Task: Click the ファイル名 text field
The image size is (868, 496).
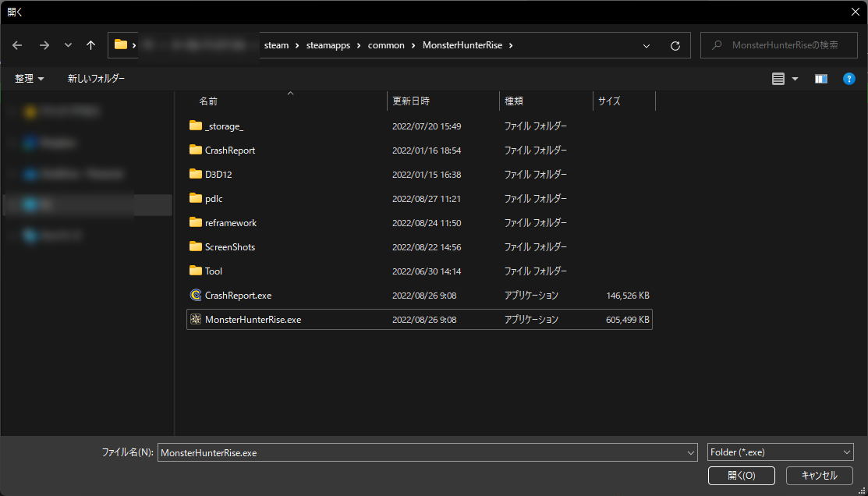Action: click(x=422, y=452)
